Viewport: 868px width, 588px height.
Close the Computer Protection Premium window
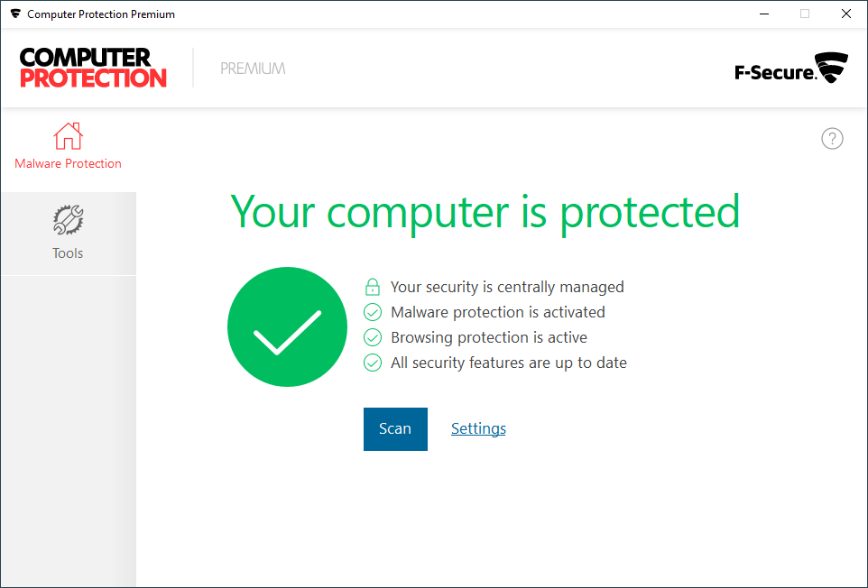[x=846, y=14]
